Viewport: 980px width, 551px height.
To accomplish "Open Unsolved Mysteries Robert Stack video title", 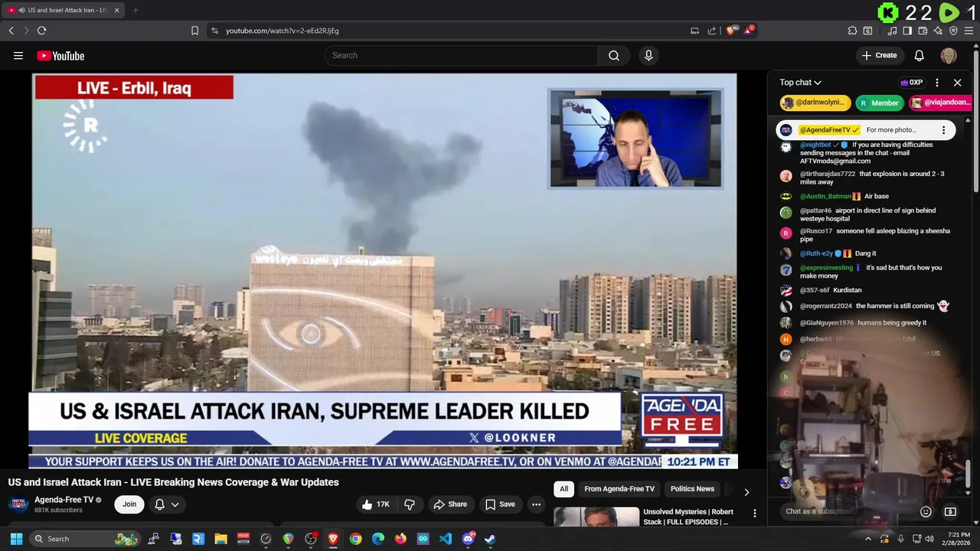I will [688, 517].
